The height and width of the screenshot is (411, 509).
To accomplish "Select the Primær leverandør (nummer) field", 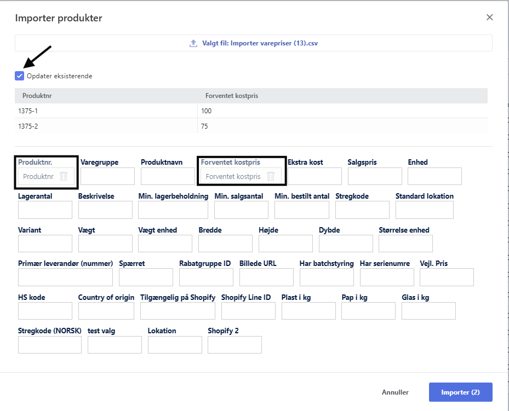I will coord(65,277).
